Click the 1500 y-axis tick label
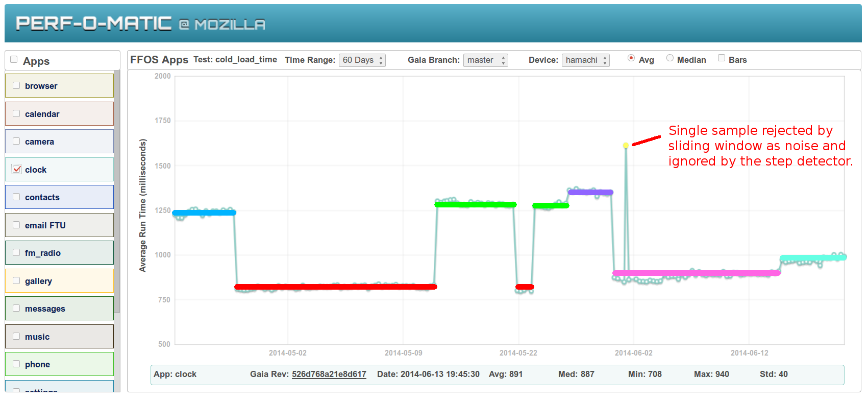The height and width of the screenshot is (400, 868). click(163, 166)
